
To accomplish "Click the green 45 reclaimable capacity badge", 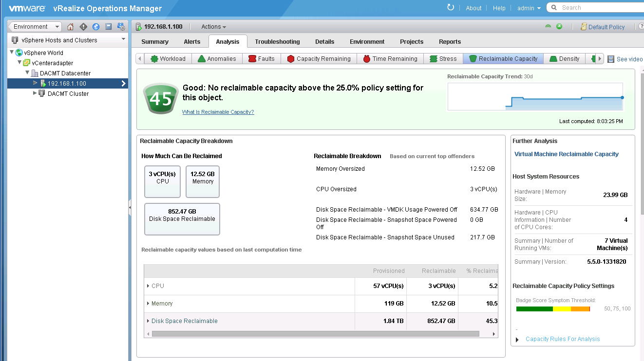I will click(160, 99).
